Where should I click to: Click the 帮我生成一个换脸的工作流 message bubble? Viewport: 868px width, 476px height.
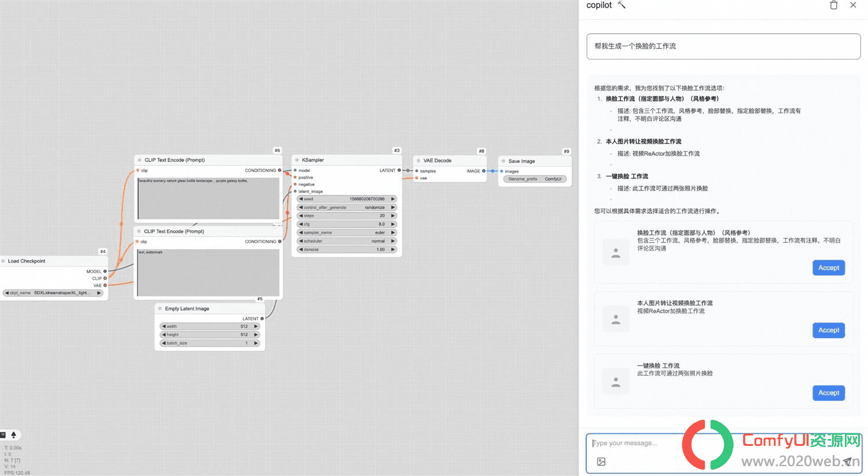[723, 46]
